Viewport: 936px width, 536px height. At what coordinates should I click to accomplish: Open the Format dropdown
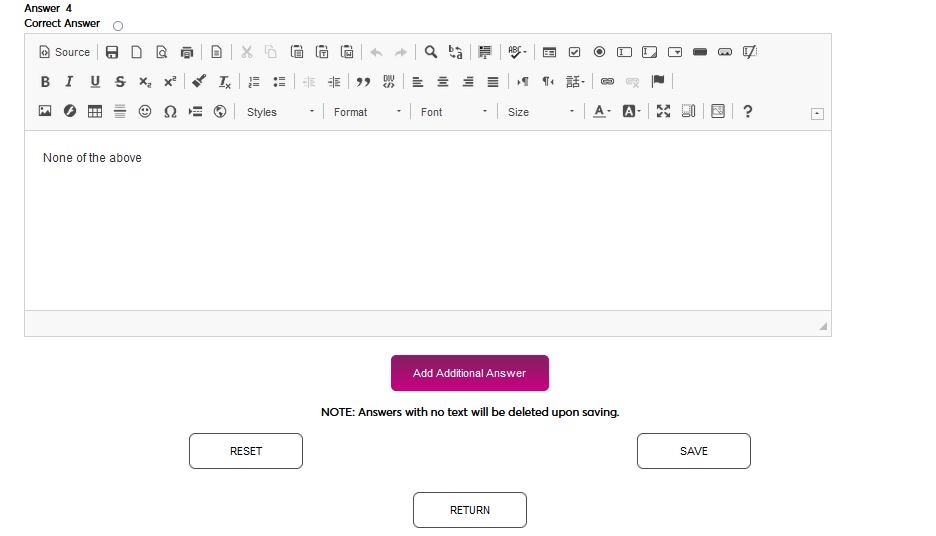[367, 112]
